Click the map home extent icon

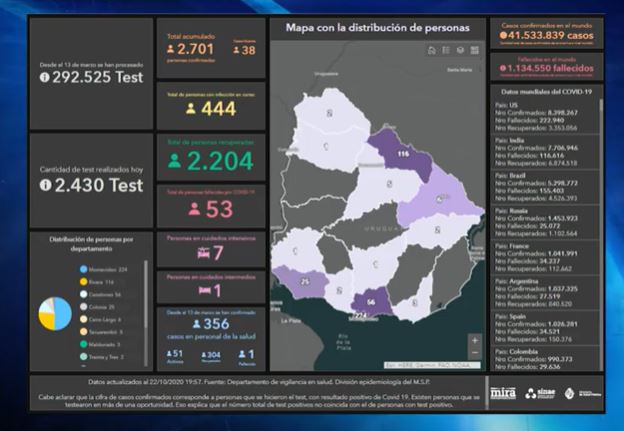[431, 50]
